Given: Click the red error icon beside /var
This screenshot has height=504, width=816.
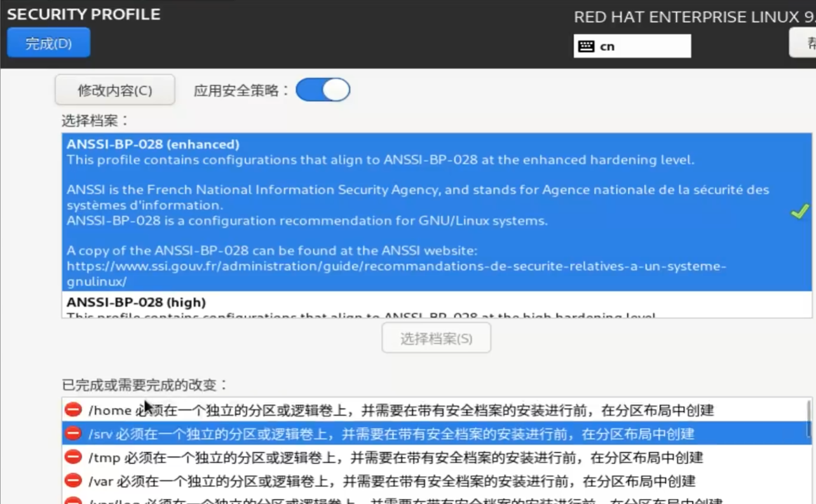Looking at the screenshot, I should coord(74,480).
